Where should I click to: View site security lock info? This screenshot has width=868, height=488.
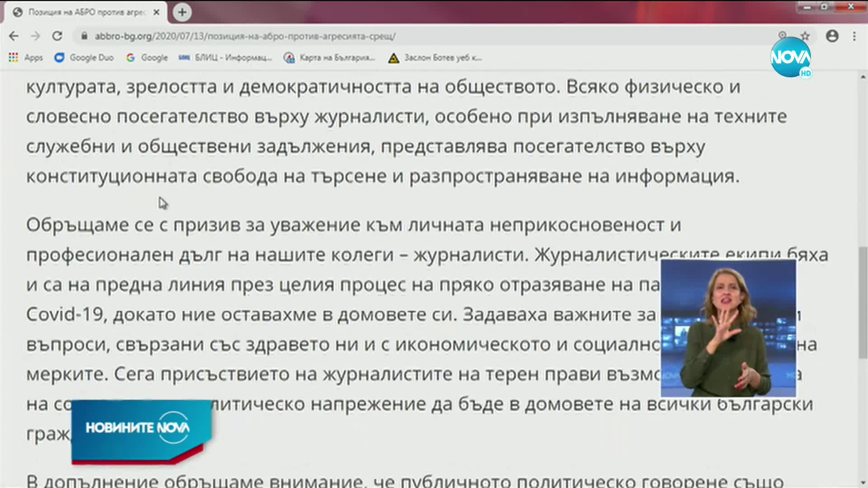(84, 36)
